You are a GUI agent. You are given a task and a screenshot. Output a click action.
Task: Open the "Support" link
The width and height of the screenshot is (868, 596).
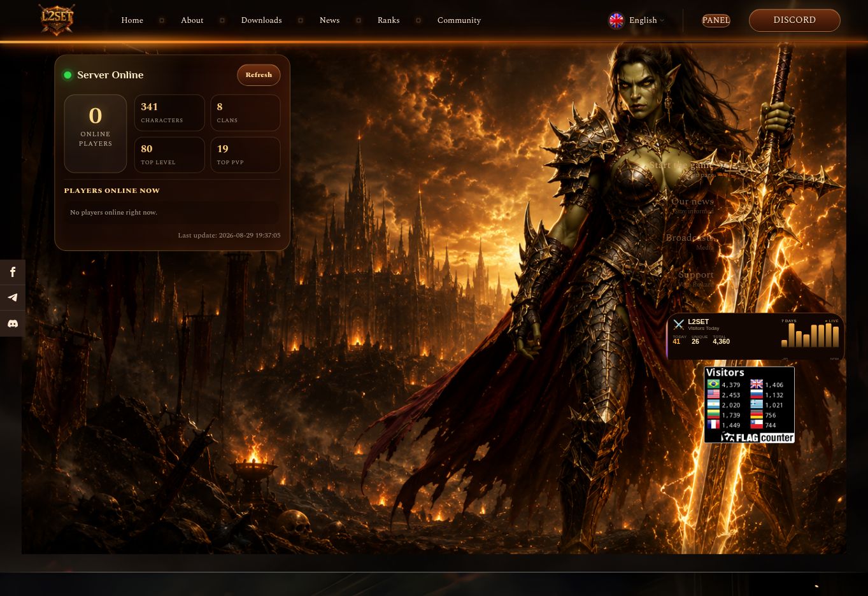point(696,274)
